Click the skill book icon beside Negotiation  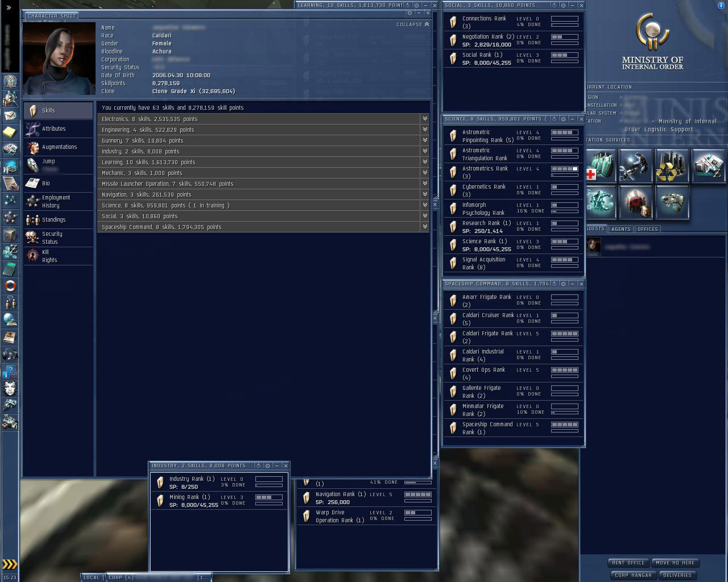(x=453, y=40)
